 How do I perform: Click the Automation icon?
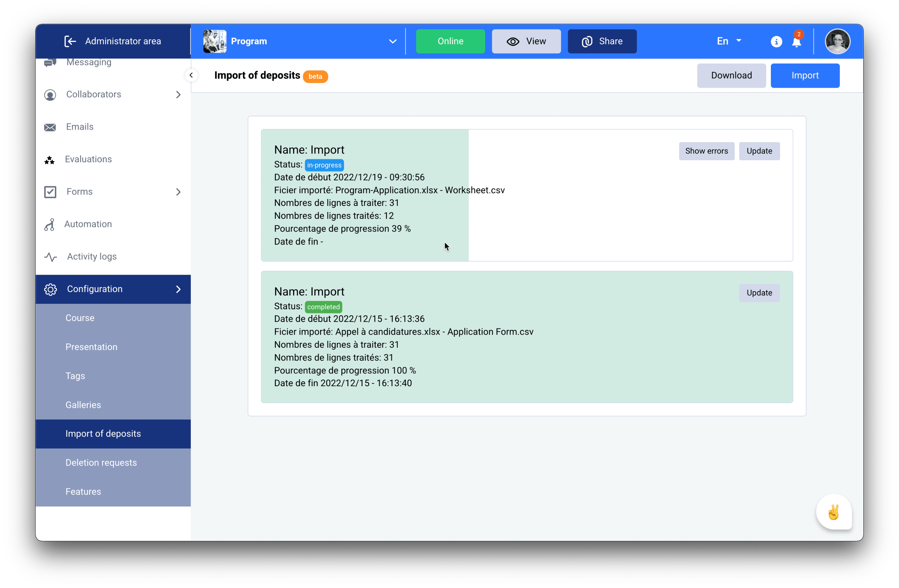coord(50,224)
